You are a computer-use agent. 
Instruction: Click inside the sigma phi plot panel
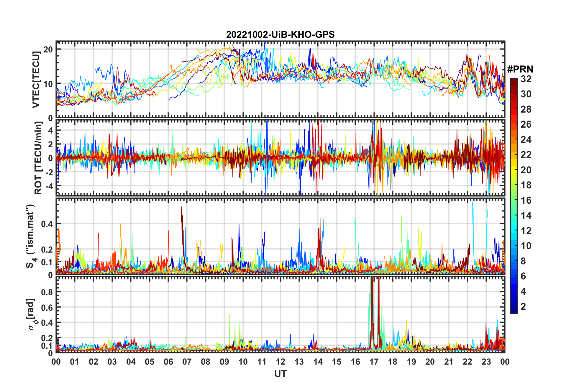coord(280,314)
